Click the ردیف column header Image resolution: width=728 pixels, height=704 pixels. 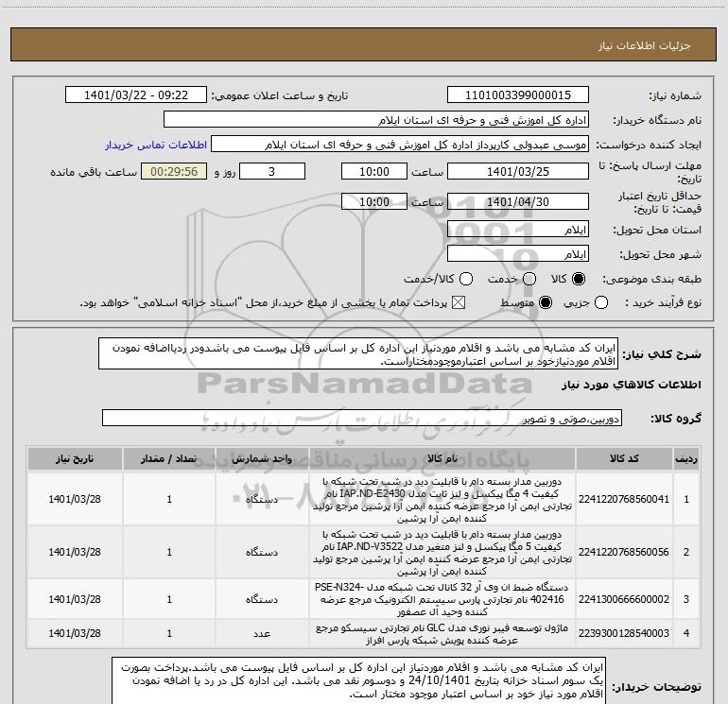click(686, 459)
